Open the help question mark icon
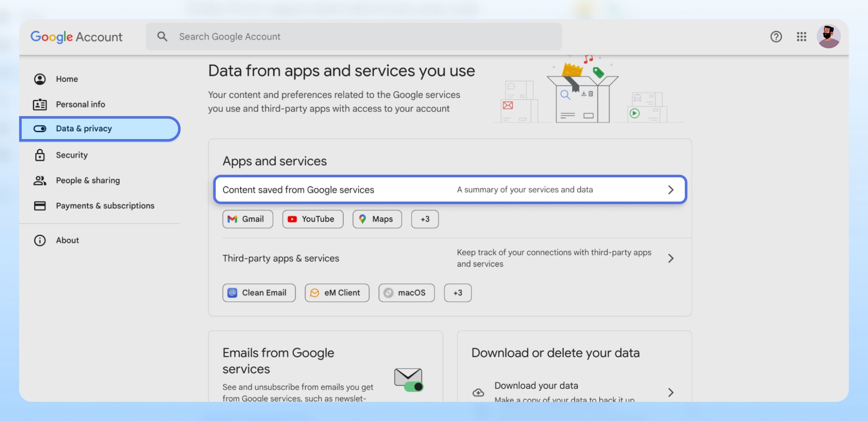 (x=776, y=36)
